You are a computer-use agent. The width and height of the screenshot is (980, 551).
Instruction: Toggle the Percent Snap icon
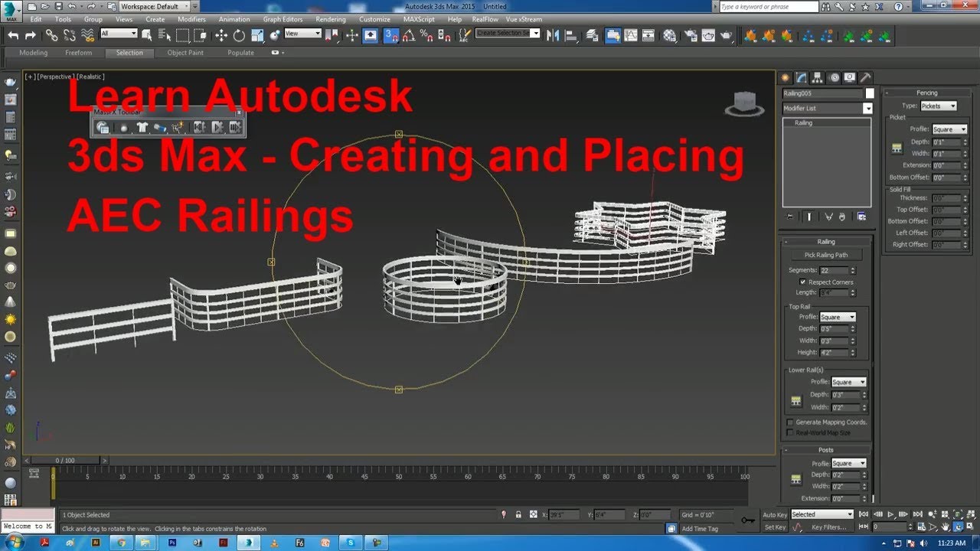click(x=426, y=35)
